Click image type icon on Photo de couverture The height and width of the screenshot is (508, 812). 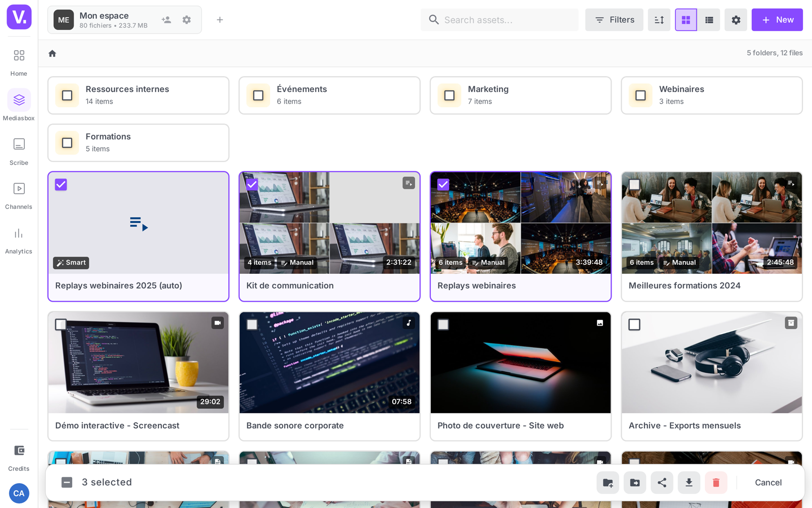point(600,323)
